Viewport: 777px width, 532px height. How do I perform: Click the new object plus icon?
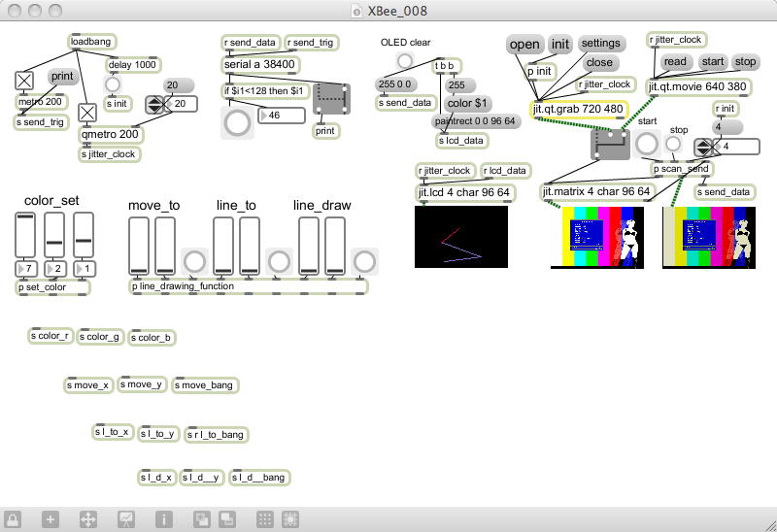pos(51,519)
